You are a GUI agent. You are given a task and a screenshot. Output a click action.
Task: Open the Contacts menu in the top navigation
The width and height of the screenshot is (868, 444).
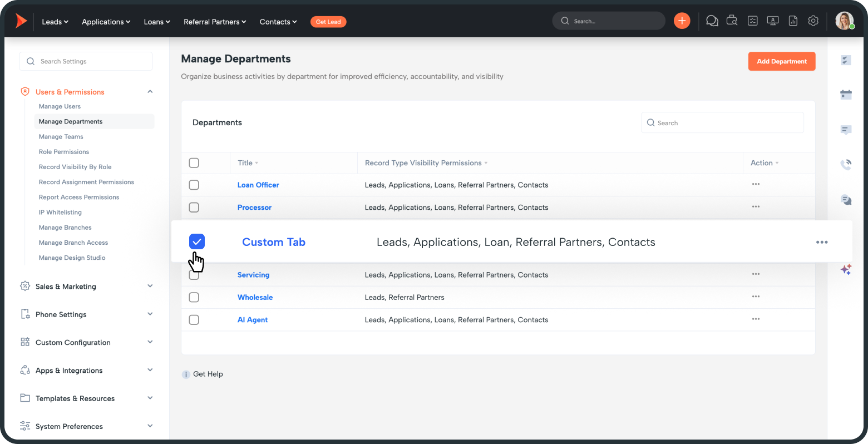[278, 22]
